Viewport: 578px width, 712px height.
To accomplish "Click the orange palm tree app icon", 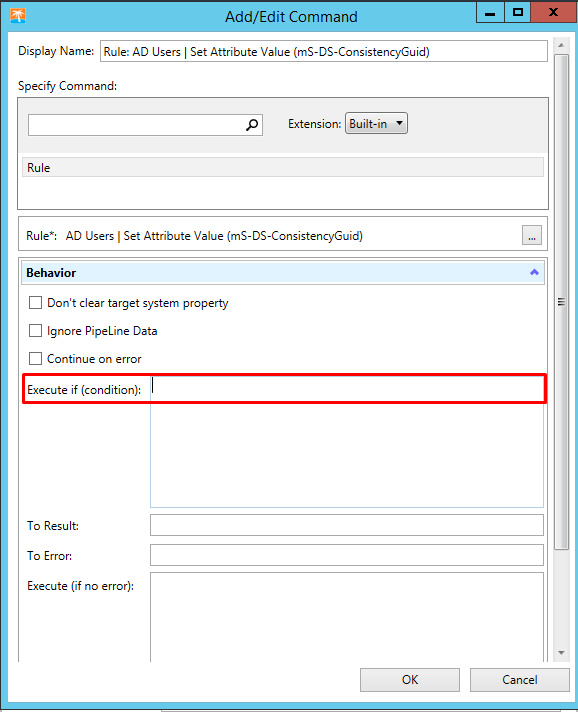I will tap(18, 16).
